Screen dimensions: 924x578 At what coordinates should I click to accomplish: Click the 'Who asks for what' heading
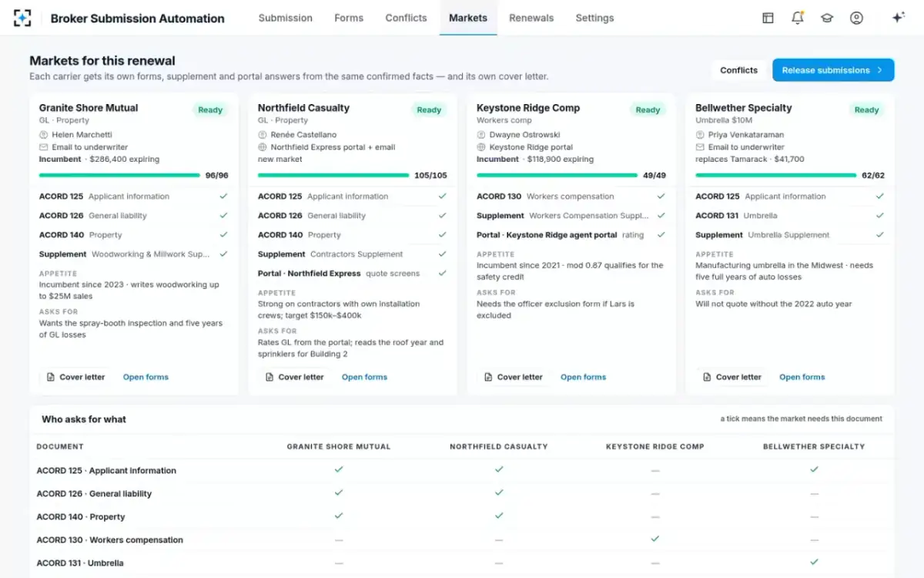click(84, 419)
